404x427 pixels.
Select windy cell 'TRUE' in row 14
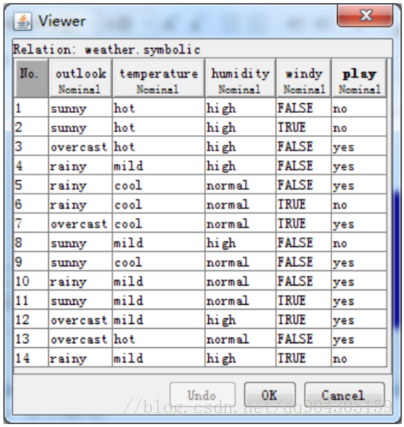tap(304, 358)
